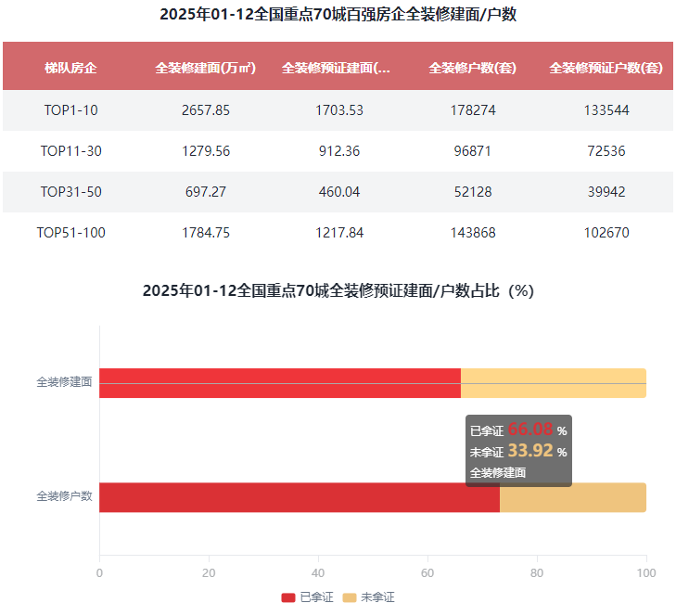Click the red 已拿证 segment of 全装修建面 bar

pyautogui.click(x=279, y=383)
